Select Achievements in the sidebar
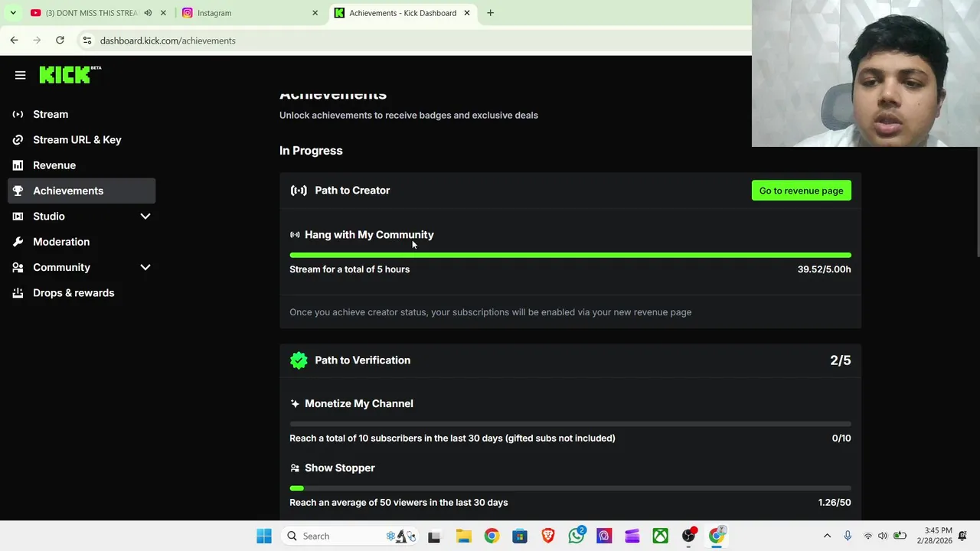980x551 pixels. (x=82, y=191)
